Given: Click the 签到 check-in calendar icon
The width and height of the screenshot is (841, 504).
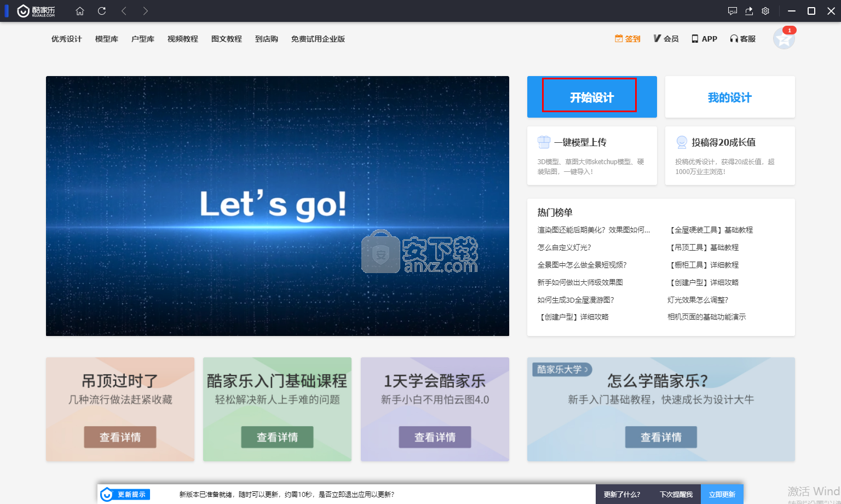Looking at the screenshot, I should click(619, 39).
